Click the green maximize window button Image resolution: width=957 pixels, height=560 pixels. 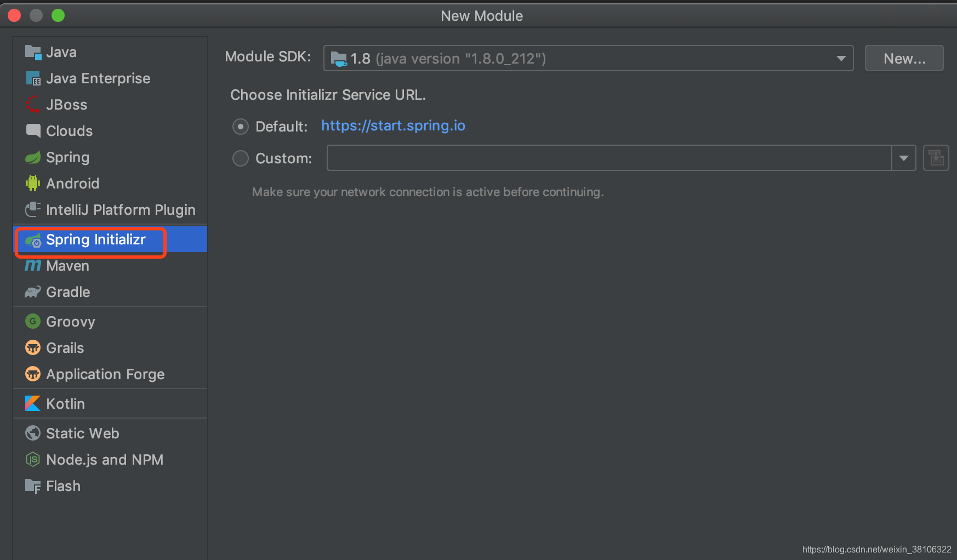click(x=58, y=15)
